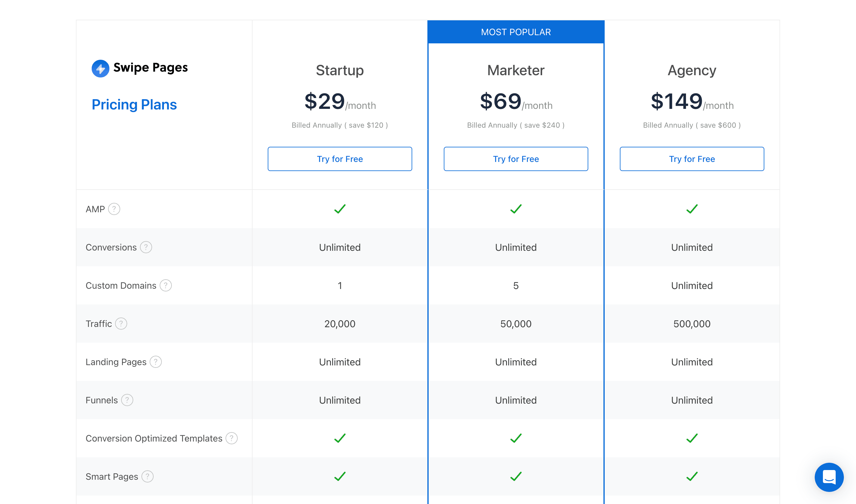Screen dimensions: 856x504
Task: Click the Smart Pages help icon
Action: point(148,476)
